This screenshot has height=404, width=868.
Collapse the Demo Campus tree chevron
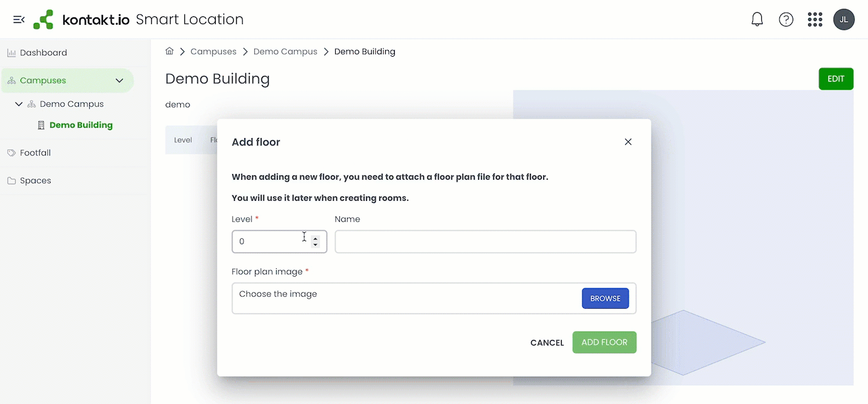pos(19,104)
